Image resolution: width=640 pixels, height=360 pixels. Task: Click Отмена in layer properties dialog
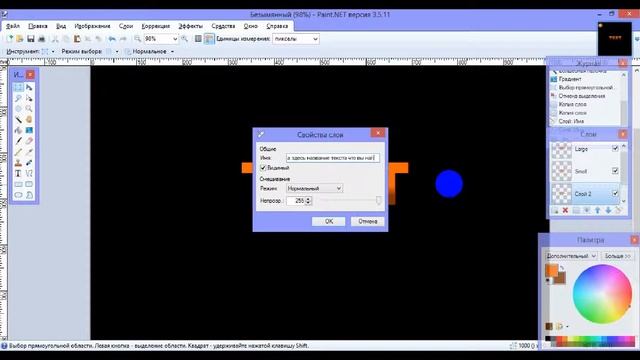coord(367,221)
